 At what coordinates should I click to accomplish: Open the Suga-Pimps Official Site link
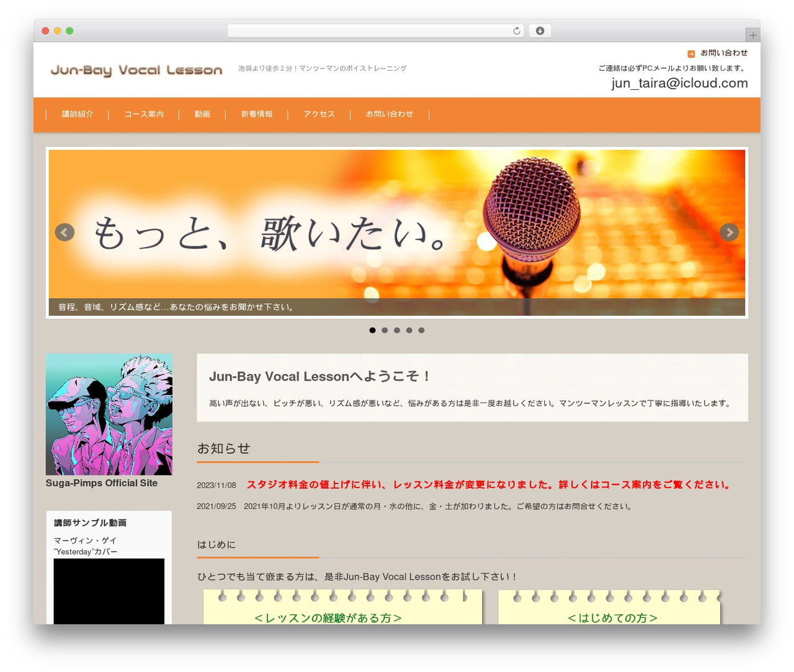point(102,483)
